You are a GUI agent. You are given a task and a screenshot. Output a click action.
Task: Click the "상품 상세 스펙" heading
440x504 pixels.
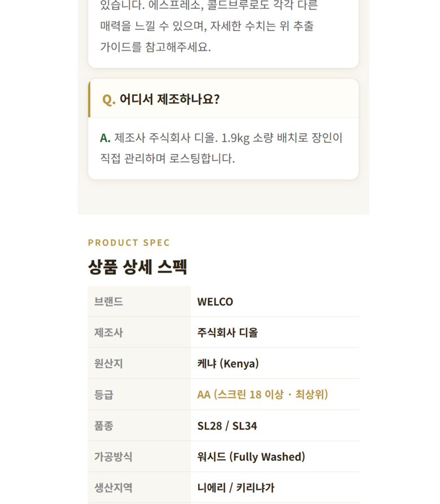point(137,266)
